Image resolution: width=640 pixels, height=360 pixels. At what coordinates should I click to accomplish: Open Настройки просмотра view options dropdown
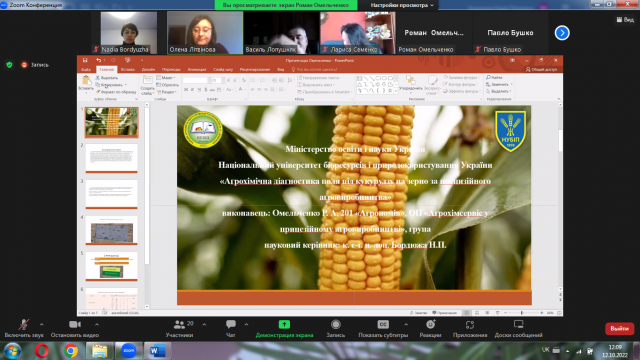402,5
